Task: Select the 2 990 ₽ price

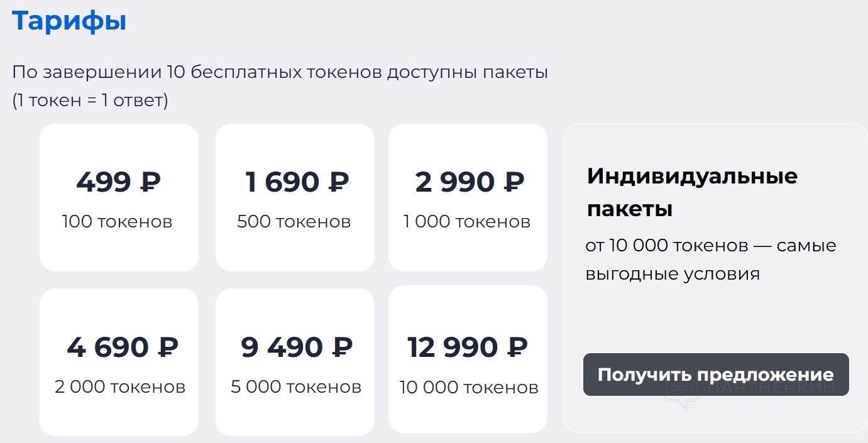Action: (x=469, y=182)
